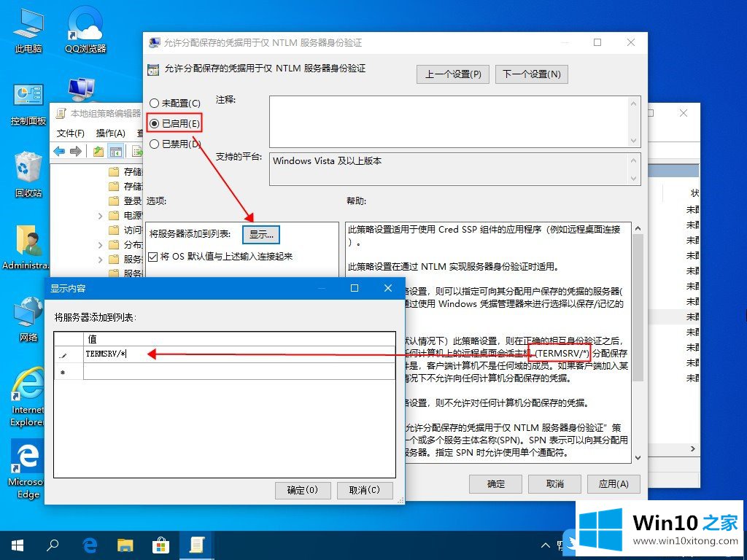The height and width of the screenshot is (560, 747).
Task: Click the 下一个设置(N) button
Action: point(532,74)
